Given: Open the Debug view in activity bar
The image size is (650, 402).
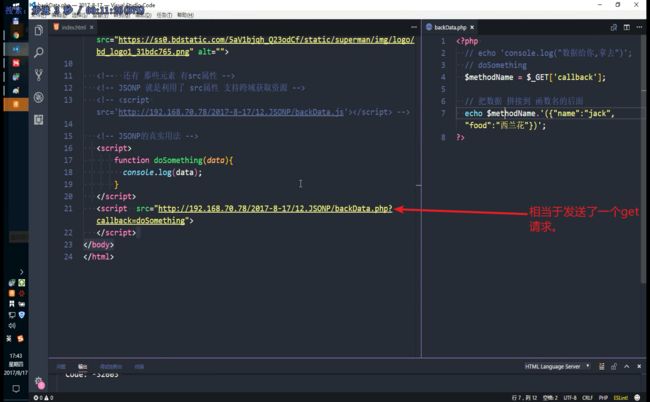Looking at the screenshot, I should 39,97.
